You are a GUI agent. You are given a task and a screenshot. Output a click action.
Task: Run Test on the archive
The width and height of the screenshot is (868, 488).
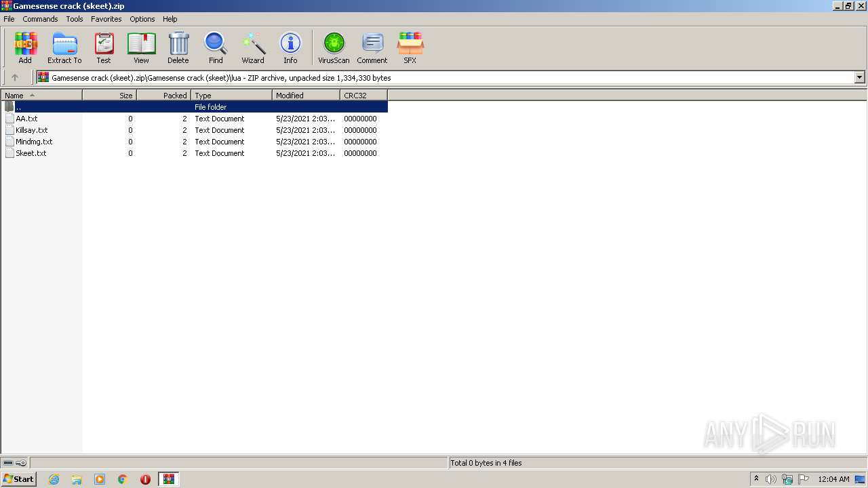click(104, 47)
